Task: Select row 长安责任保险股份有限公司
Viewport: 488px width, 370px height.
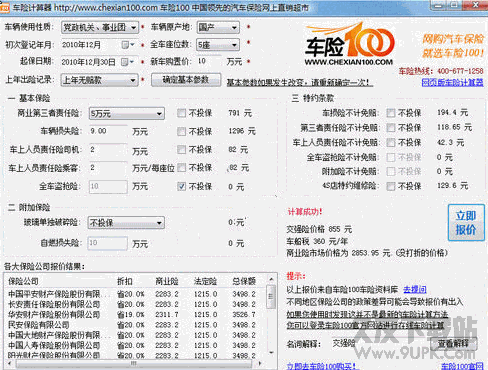Action: click(136, 304)
